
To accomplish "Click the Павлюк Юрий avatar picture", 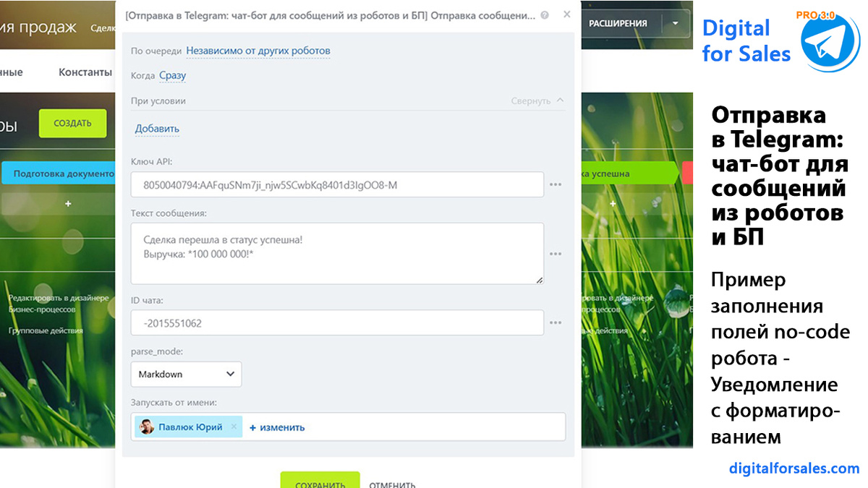I will (x=147, y=427).
